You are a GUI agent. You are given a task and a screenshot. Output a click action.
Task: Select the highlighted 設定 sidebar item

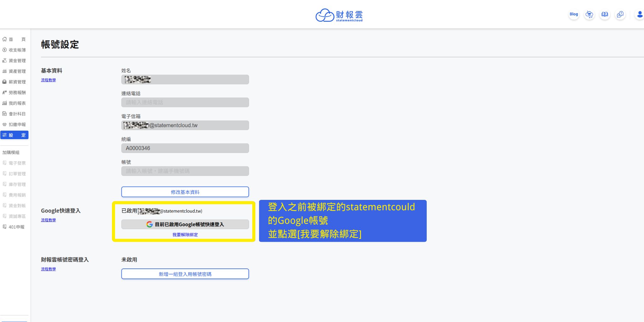14,135
